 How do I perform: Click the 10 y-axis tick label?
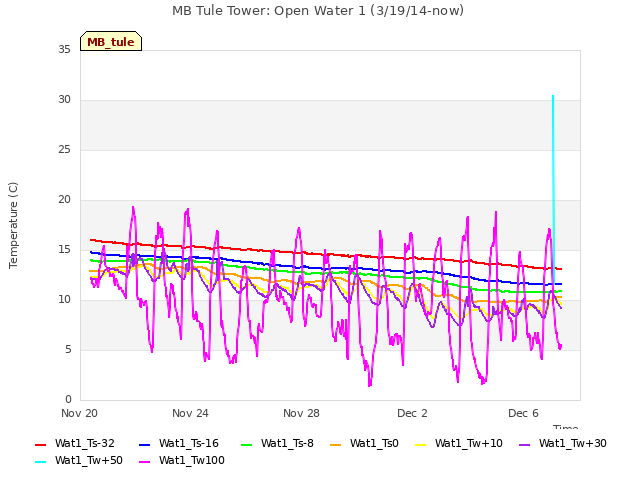pos(64,300)
